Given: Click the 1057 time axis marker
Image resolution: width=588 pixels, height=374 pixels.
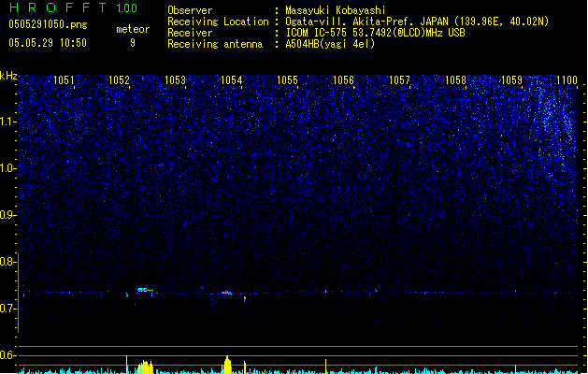Looking at the screenshot, I should (399, 79).
